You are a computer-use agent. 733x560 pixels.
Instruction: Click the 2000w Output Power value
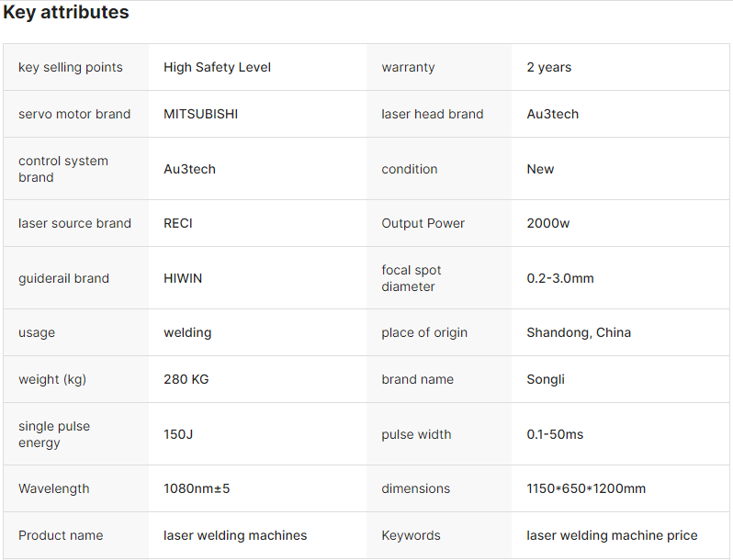coord(547,223)
